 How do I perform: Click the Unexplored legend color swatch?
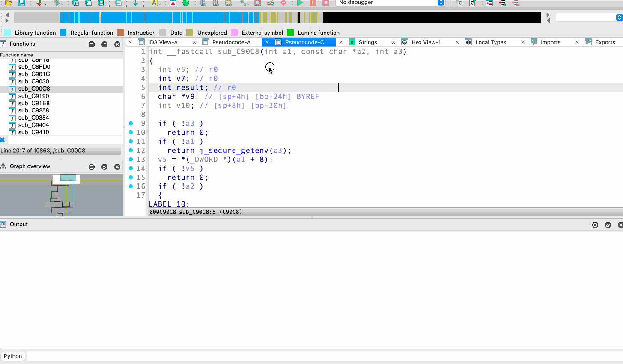click(x=190, y=33)
